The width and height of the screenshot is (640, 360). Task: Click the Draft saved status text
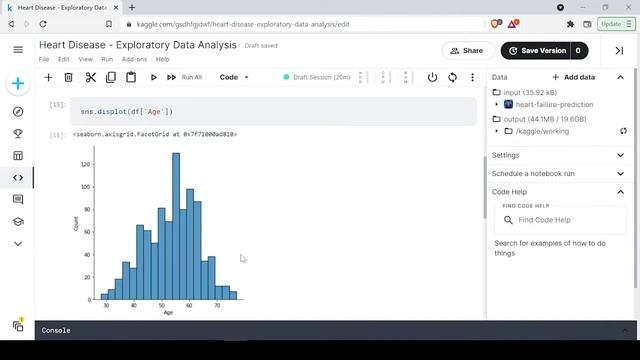point(261,45)
